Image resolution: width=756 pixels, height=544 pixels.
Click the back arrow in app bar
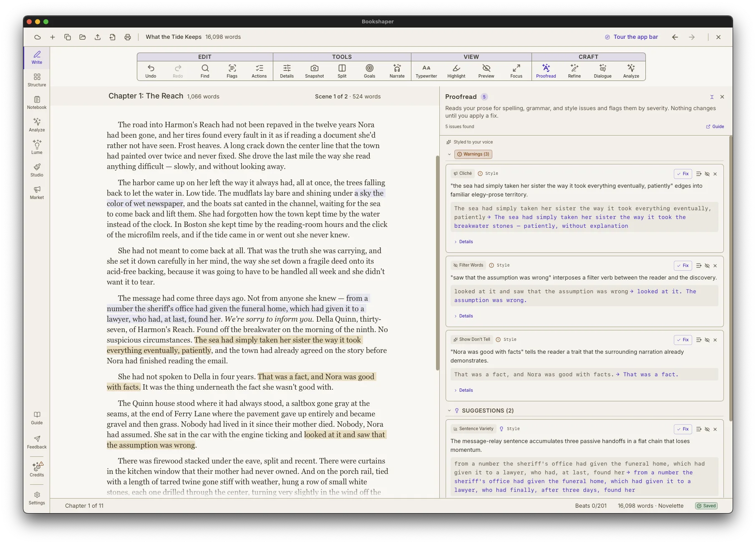[675, 37]
